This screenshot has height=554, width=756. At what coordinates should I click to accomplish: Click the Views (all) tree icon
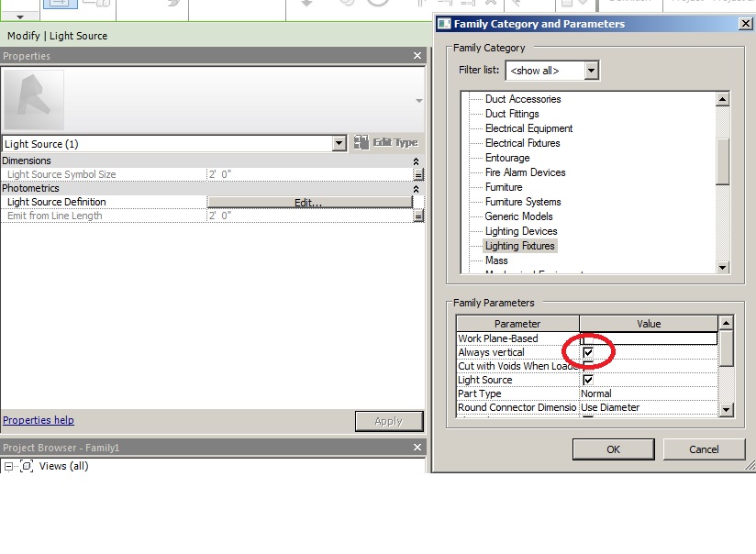pos(27,466)
